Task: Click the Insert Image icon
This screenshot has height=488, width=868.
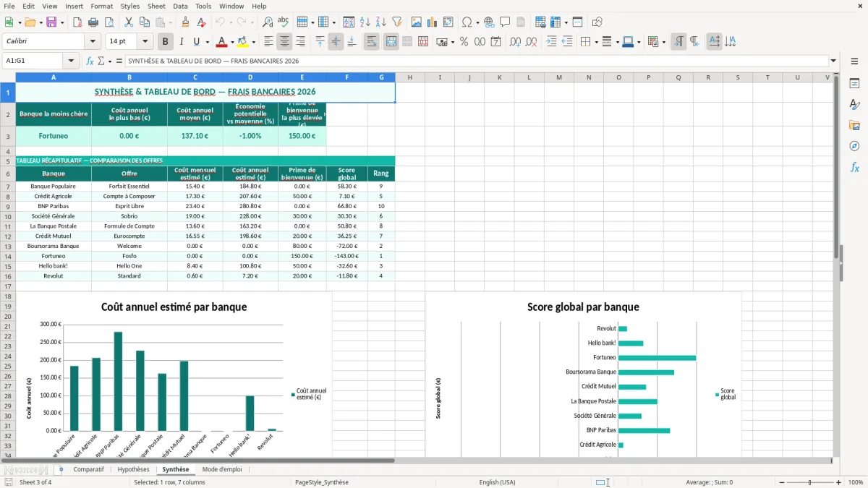Action: point(416,22)
